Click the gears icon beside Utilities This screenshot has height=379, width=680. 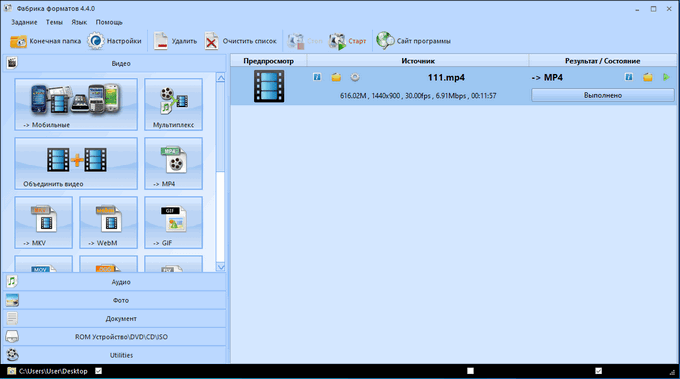point(13,355)
